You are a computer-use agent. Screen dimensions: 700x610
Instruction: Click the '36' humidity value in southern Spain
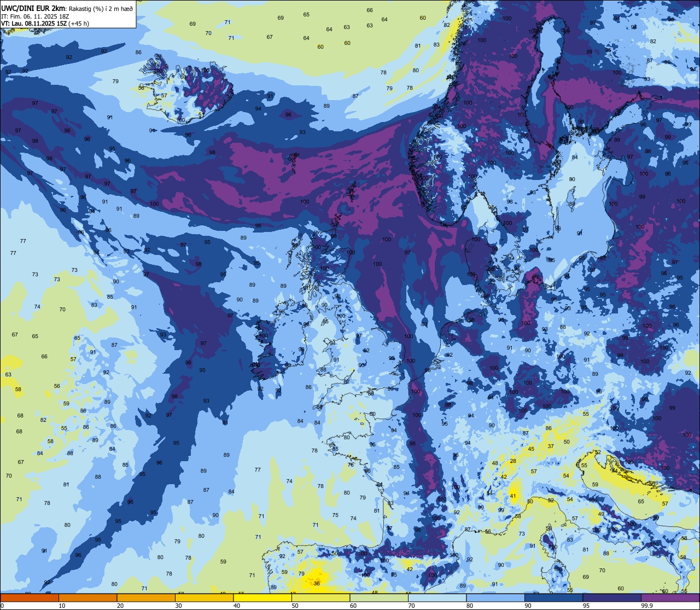317,583
